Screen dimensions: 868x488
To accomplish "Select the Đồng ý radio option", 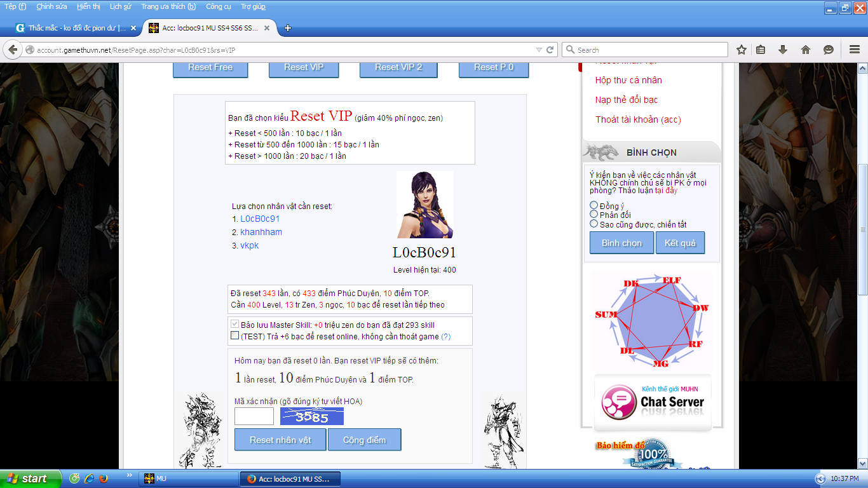I will (594, 205).
